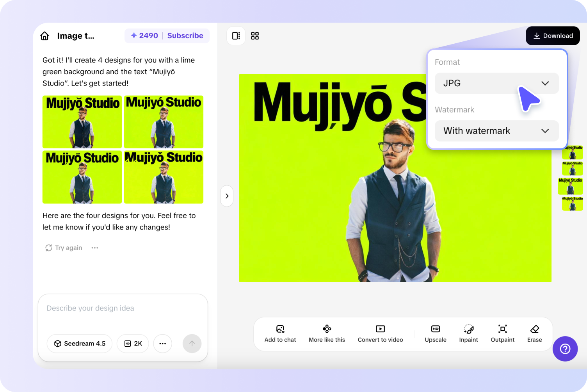This screenshot has width=587, height=392.
Task: Open the Seedream 4.5 model selector
Action: (x=80, y=344)
